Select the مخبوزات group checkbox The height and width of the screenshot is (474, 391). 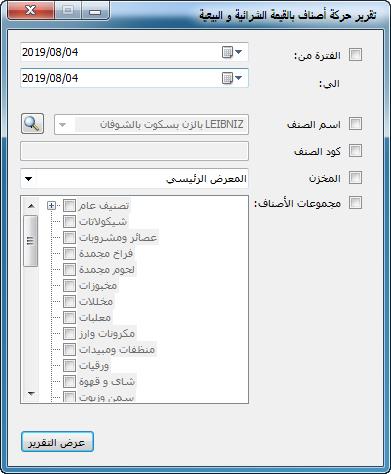coord(69,285)
